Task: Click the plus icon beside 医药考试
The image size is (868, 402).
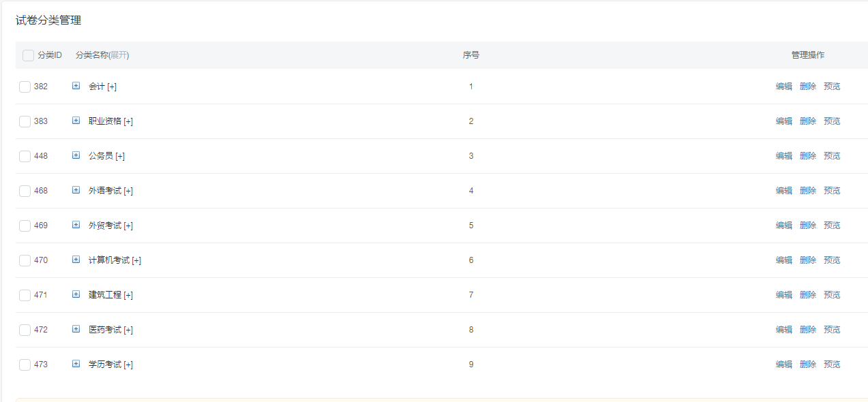Action: (76, 329)
